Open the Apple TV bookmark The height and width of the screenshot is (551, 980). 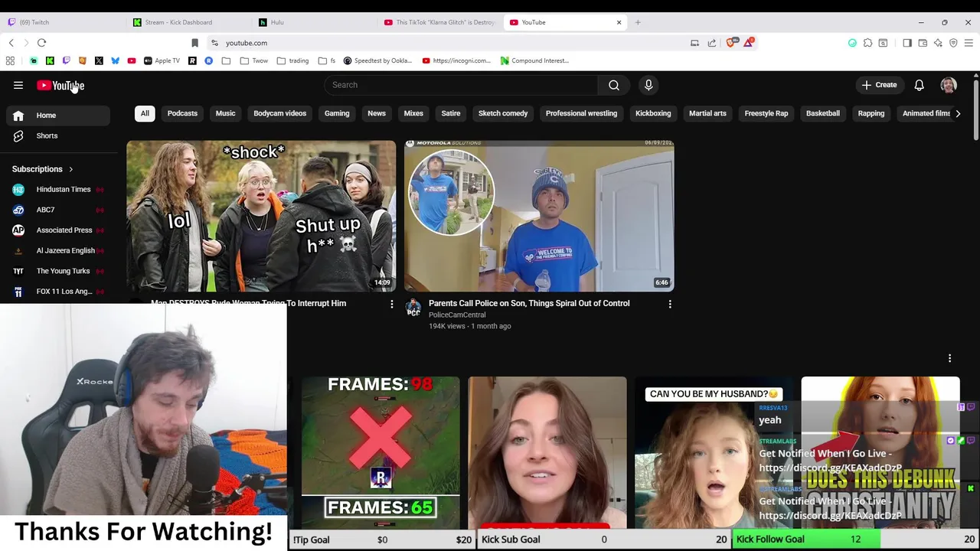162,60
